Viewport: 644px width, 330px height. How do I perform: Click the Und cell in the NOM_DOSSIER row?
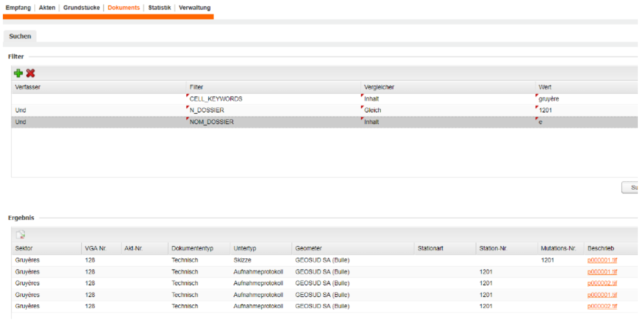pyautogui.click(x=21, y=122)
